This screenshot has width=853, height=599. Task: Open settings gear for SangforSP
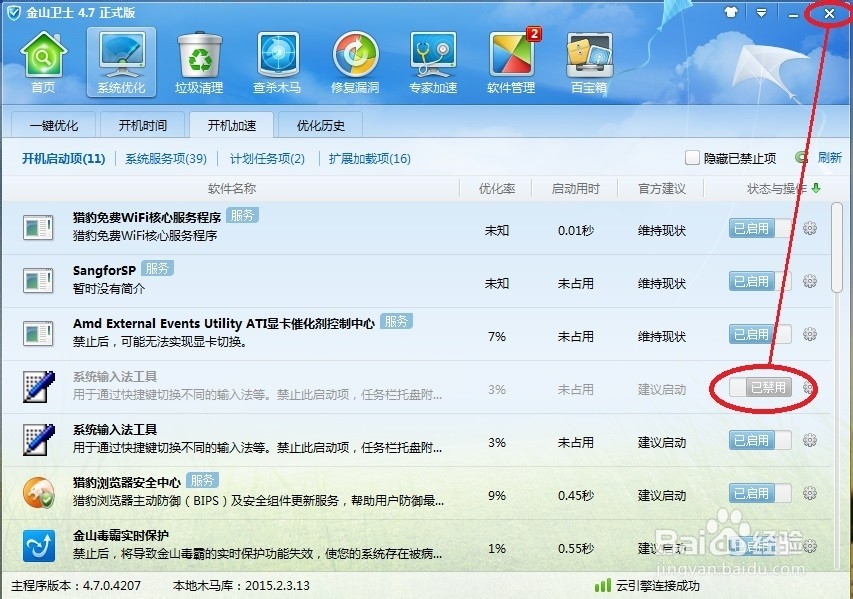click(x=810, y=281)
